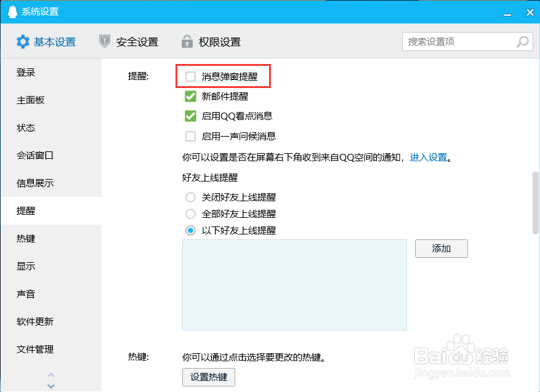Click the blue gear icon for 基本设置

(x=23, y=42)
